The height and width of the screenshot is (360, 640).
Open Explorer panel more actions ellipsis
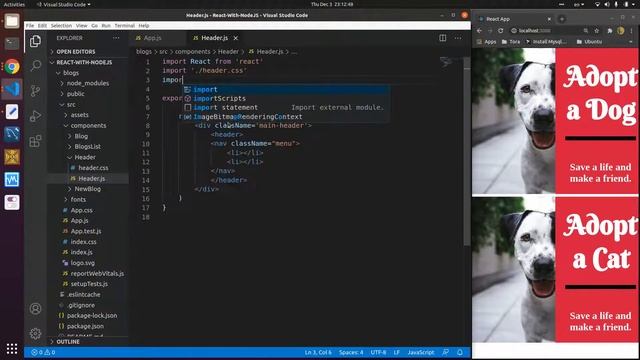coord(116,38)
